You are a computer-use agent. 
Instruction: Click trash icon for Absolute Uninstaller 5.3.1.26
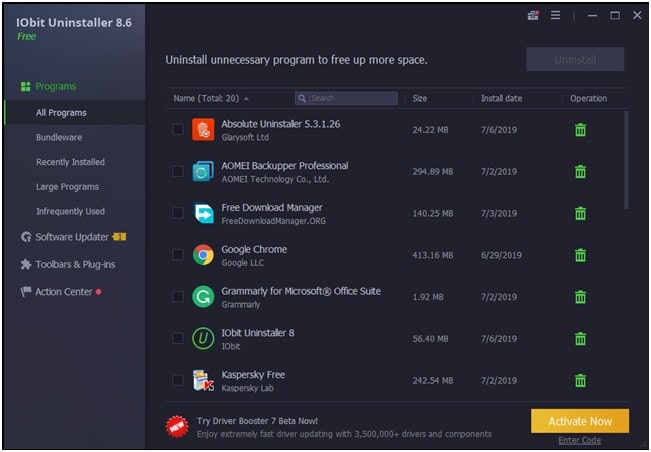(x=580, y=130)
